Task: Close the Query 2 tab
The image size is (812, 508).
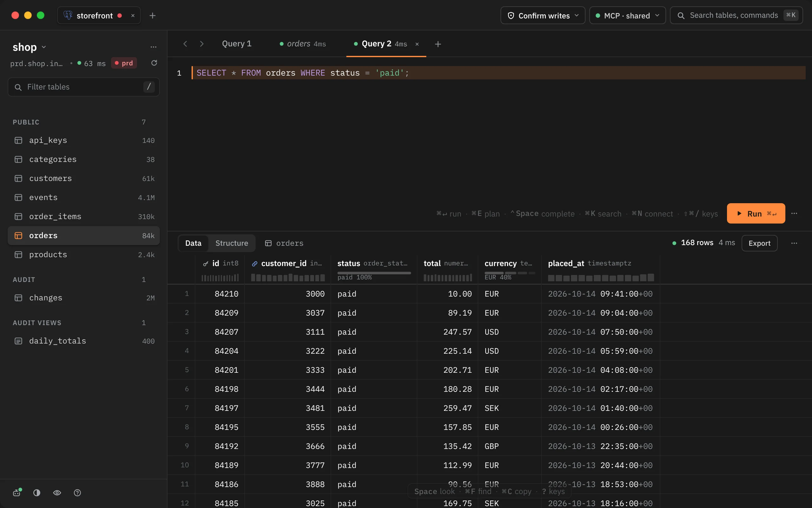Action: point(417,44)
